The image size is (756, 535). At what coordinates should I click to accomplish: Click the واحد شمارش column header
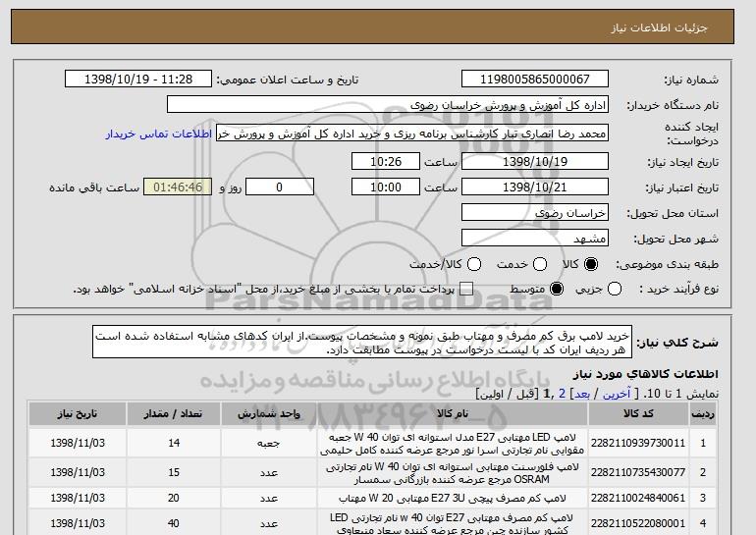coord(269,414)
